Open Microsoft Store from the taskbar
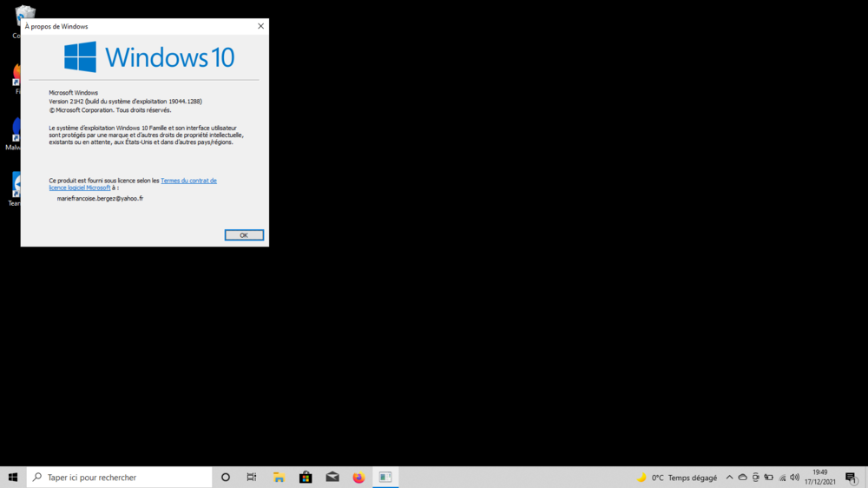Screen dimensions: 868x488 click(306, 478)
